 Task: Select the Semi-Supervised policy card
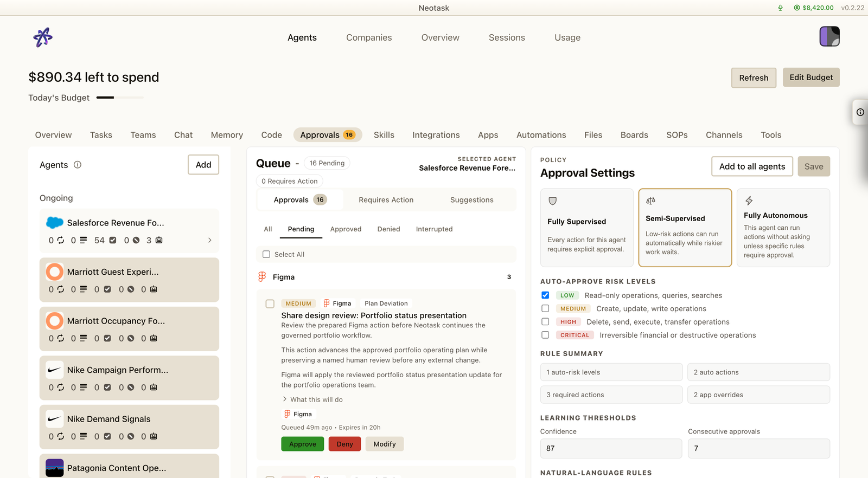(x=685, y=228)
